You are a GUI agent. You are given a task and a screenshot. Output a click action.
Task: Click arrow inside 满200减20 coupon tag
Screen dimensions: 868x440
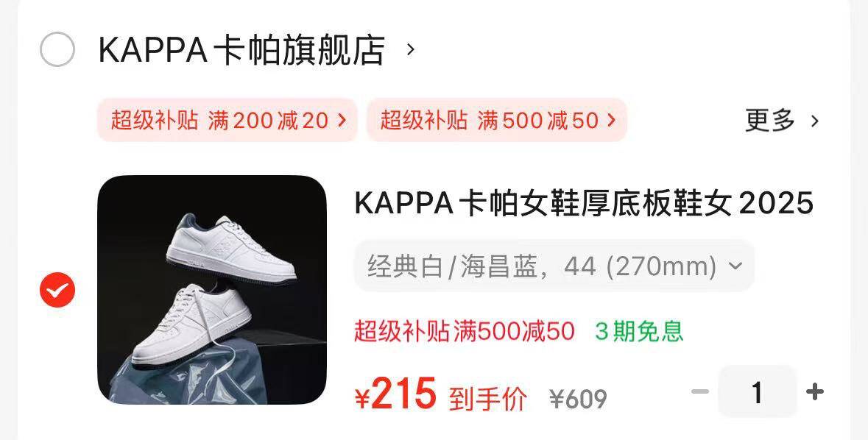tap(342, 120)
